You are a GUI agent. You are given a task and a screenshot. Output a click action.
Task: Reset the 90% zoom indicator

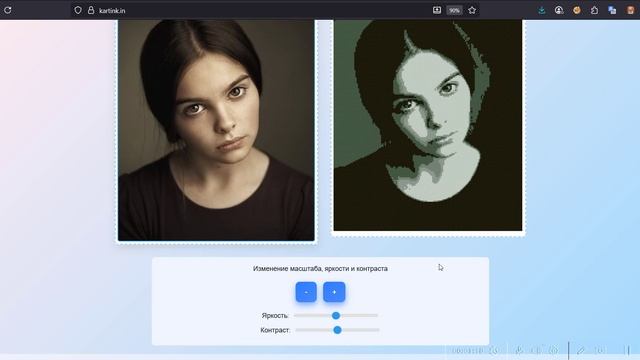coord(454,10)
